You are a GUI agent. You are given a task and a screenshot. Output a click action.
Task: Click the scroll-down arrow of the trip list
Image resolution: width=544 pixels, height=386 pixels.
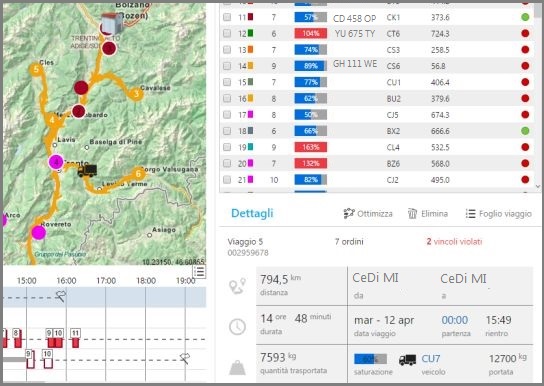click(538, 187)
